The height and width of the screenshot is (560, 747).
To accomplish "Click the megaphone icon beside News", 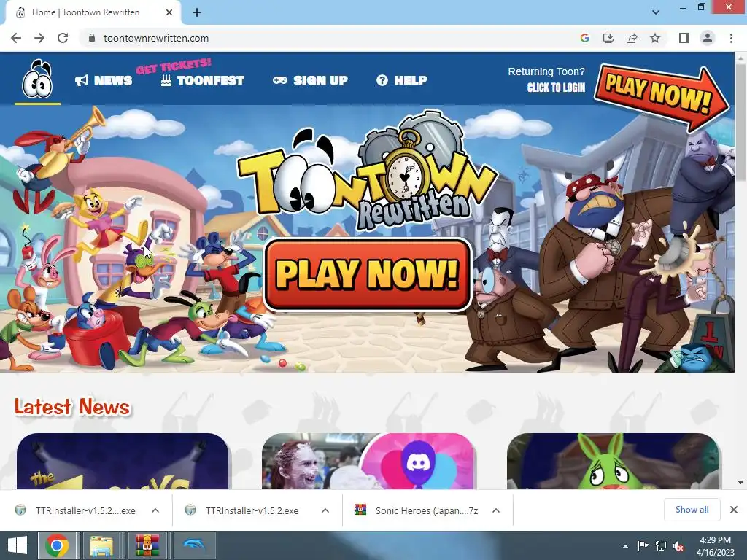I will tap(82, 80).
